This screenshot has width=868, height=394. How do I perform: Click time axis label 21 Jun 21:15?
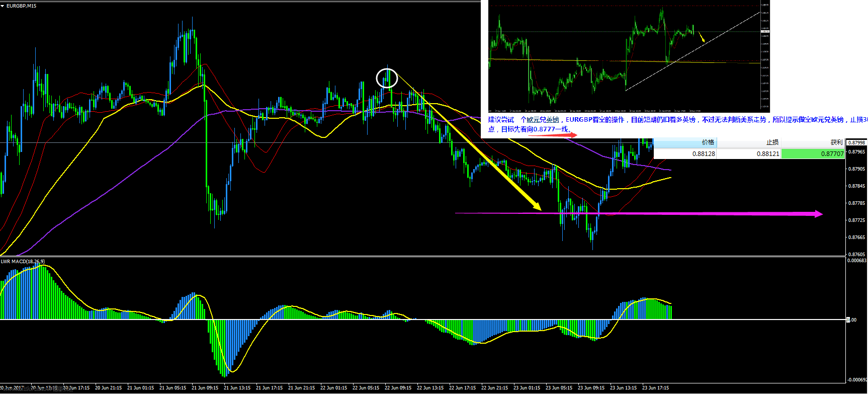coord(301,388)
